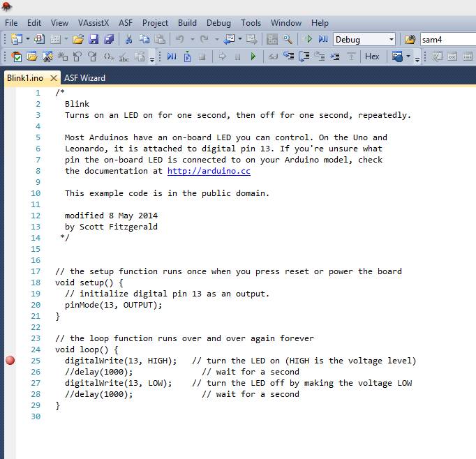Click the Navigate Forward icon
Viewport: 476px width, 459px height.
[x=251, y=40]
